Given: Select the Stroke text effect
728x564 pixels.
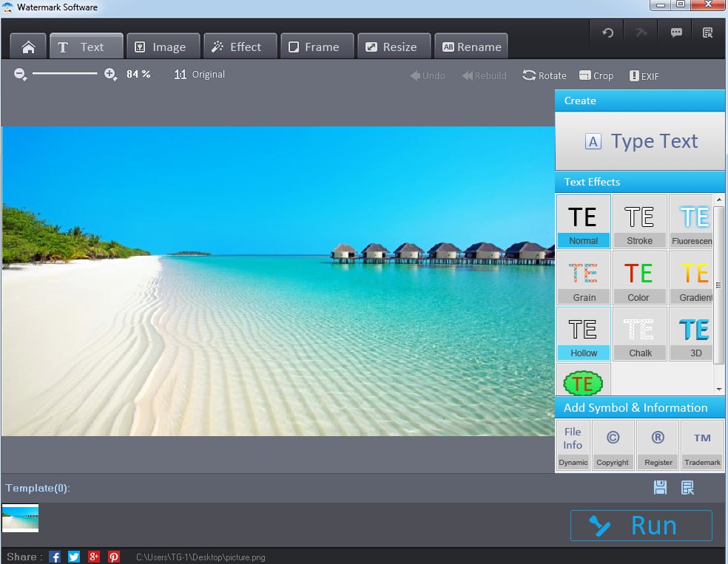Looking at the screenshot, I should coord(639,221).
